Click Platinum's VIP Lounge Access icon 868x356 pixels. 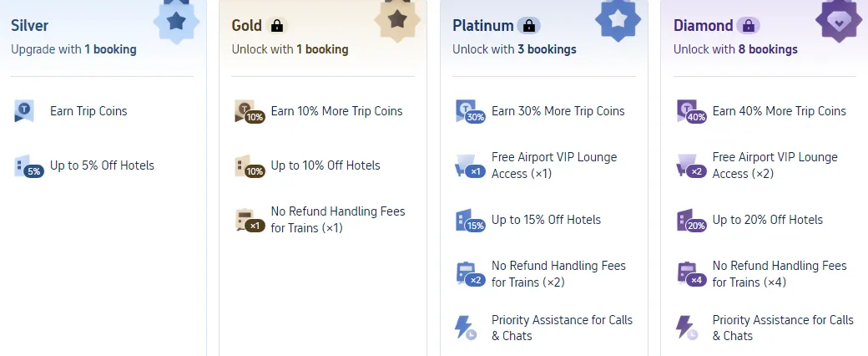[x=468, y=166]
